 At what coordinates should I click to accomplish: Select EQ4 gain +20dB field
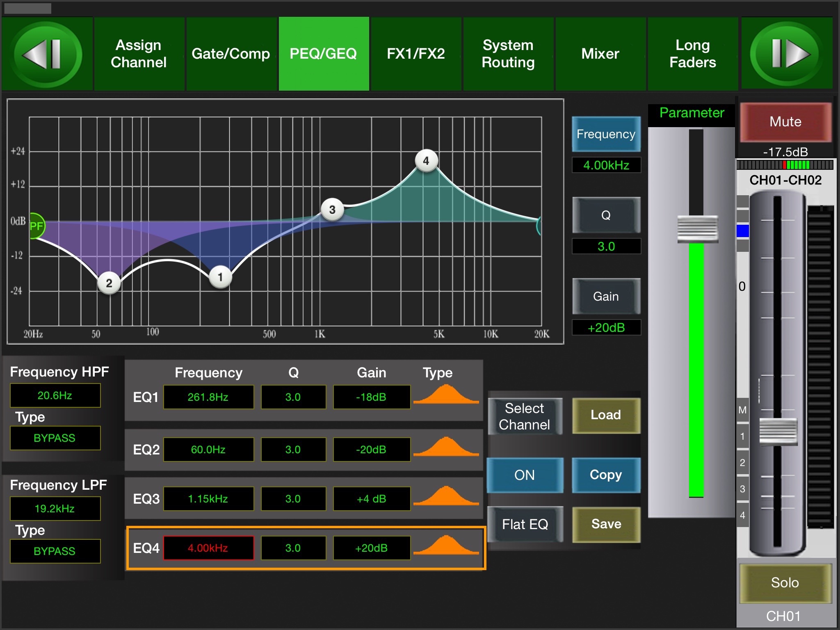(372, 548)
